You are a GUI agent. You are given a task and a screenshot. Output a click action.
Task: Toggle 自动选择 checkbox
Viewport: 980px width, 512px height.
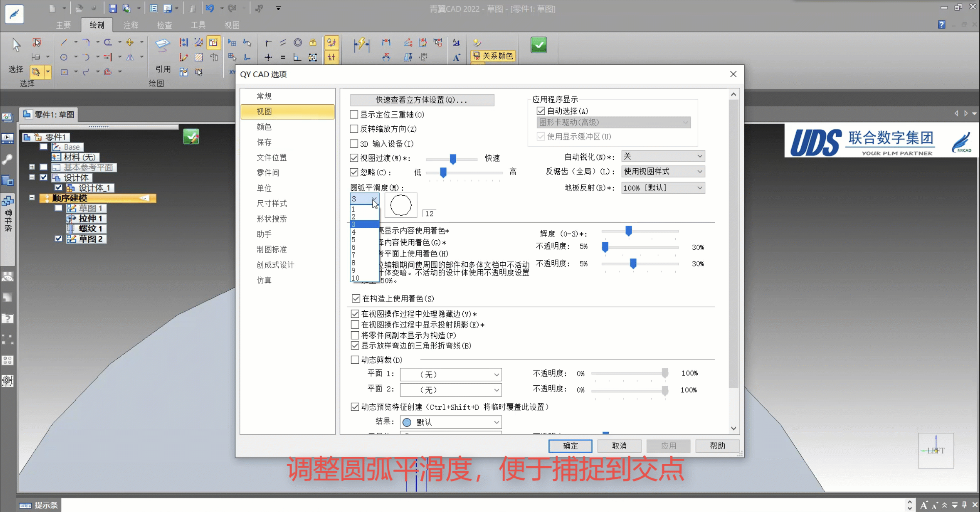pyautogui.click(x=541, y=111)
